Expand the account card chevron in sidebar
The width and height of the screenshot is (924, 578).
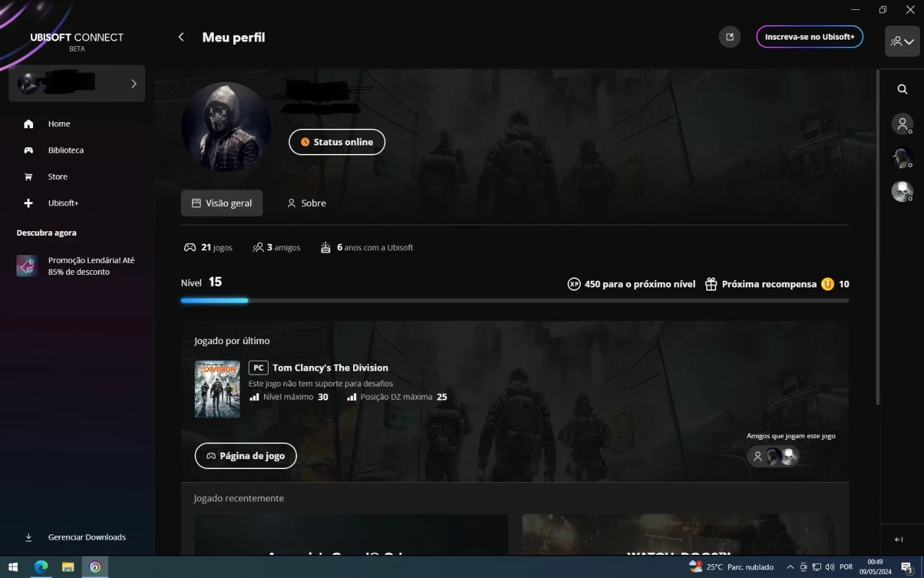point(134,83)
